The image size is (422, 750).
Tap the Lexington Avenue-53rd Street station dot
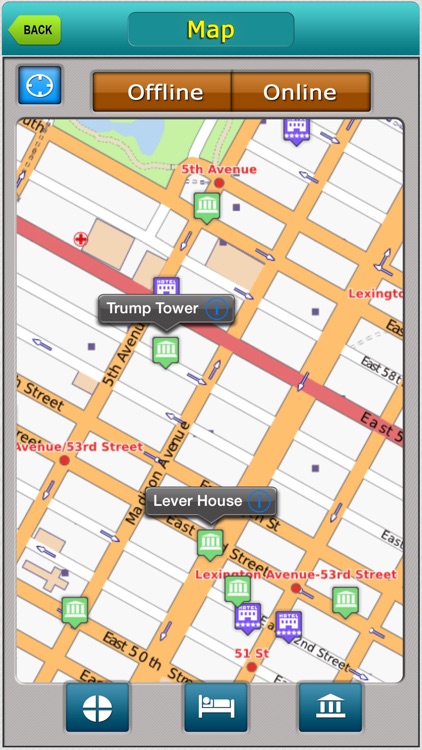(x=296, y=588)
